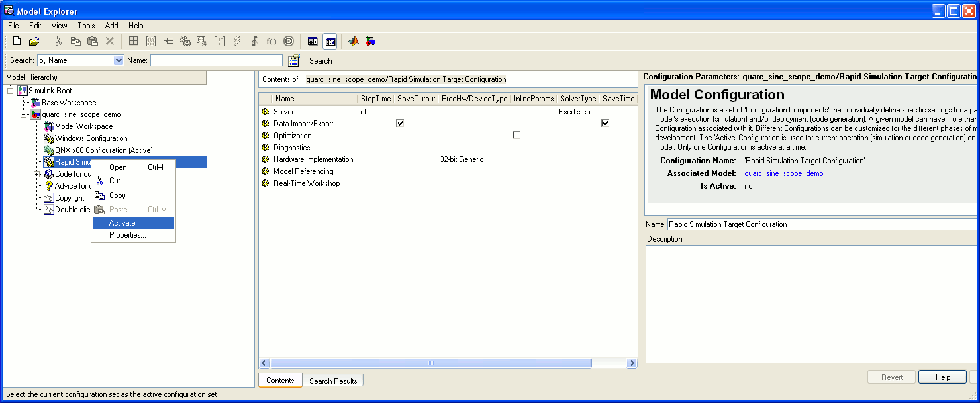Click the Copy icon in the toolbar
This screenshot has height=403, width=980.
tap(75, 41)
